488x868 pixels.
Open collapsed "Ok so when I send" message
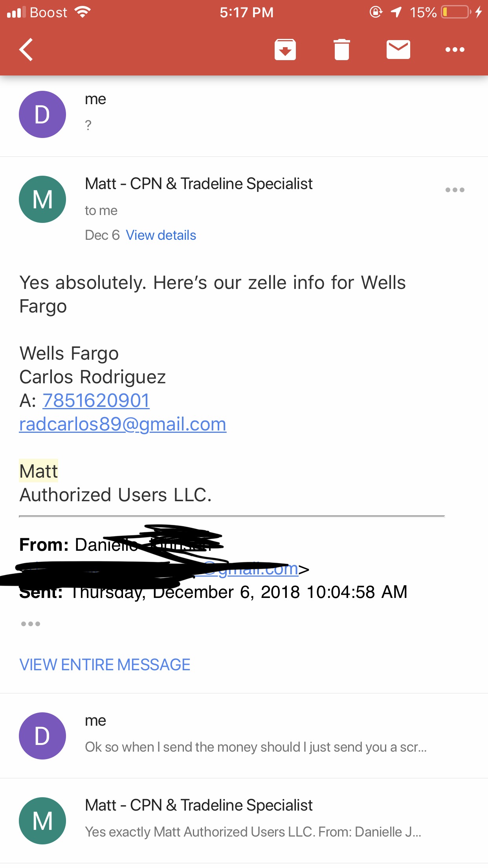pos(244,736)
